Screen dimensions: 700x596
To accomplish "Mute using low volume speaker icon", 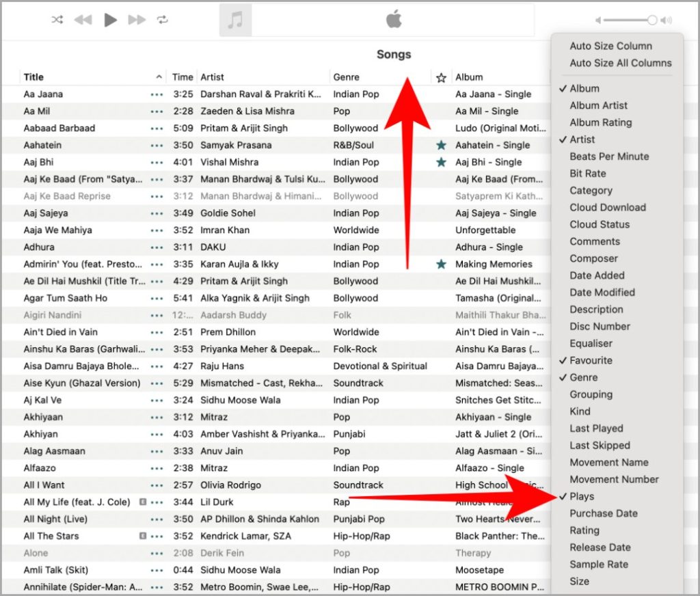I will pyautogui.click(x=598, y=20).
